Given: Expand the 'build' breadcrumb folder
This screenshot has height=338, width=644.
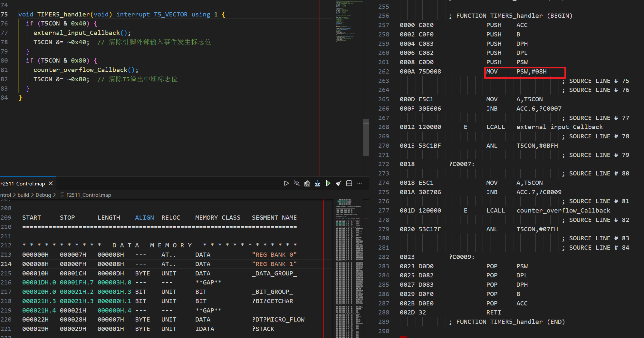Looking at the screenshot, I should point(23,195).
